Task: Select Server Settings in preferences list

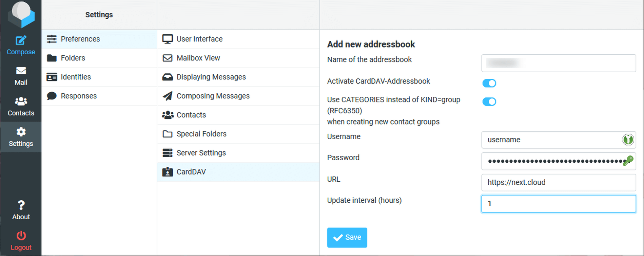Action: tap(201, 153)
